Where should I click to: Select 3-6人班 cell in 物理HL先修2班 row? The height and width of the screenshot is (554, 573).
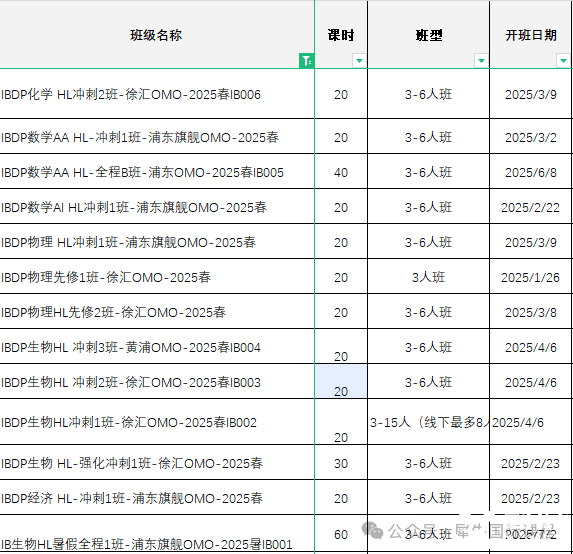(429, 311)
